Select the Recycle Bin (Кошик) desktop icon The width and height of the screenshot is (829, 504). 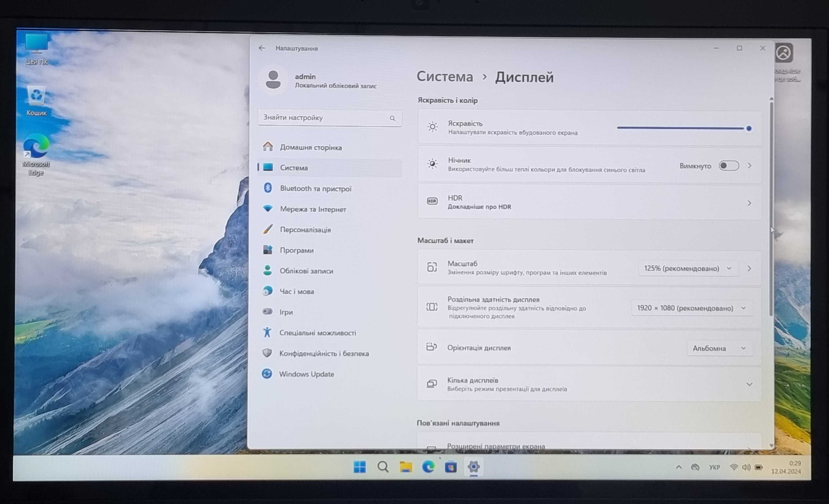coord(36,100)
